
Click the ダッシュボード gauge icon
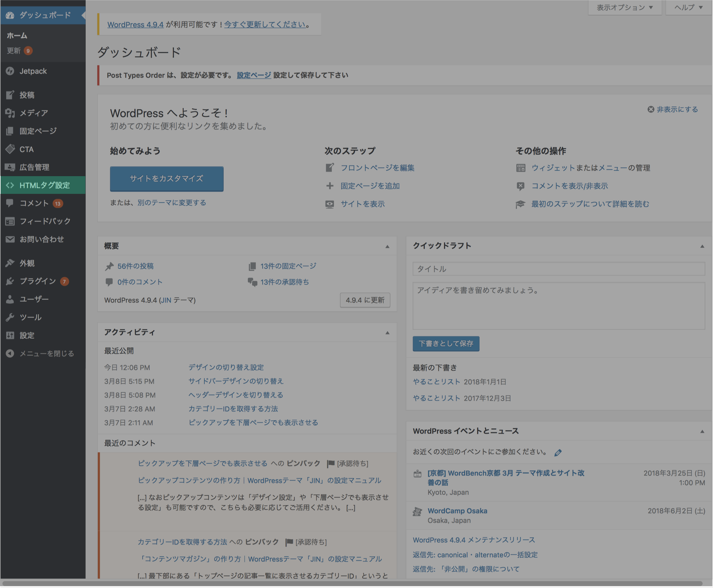(x=10, y=15)
